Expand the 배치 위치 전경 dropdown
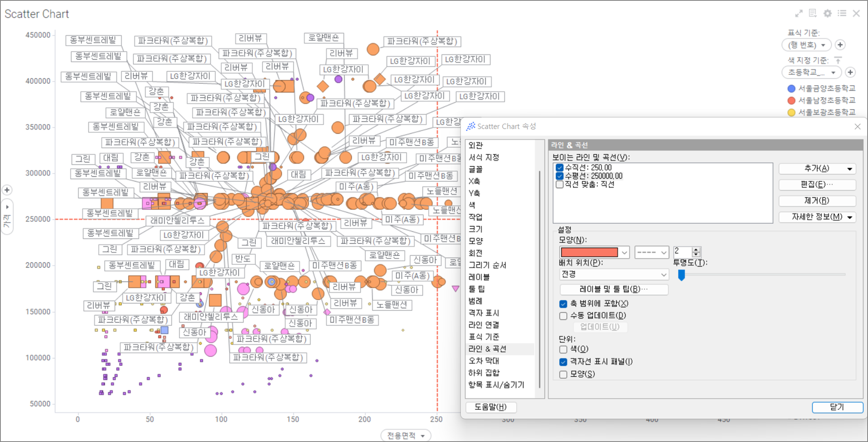This screenshot has width=868, height=442. point(614,274)
